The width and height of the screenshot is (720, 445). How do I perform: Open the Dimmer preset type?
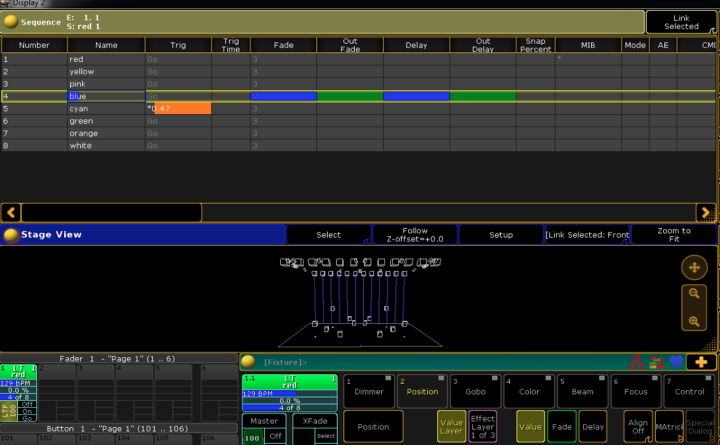369,391
